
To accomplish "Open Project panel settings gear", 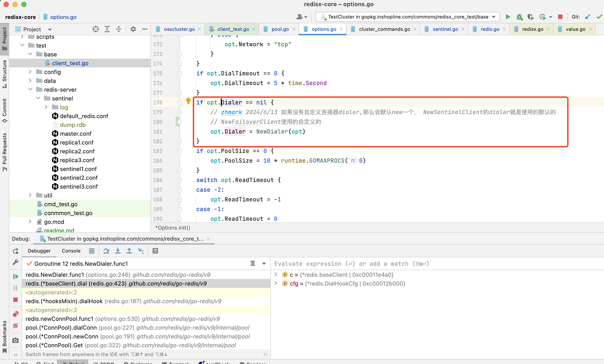I will click(133, 29).
